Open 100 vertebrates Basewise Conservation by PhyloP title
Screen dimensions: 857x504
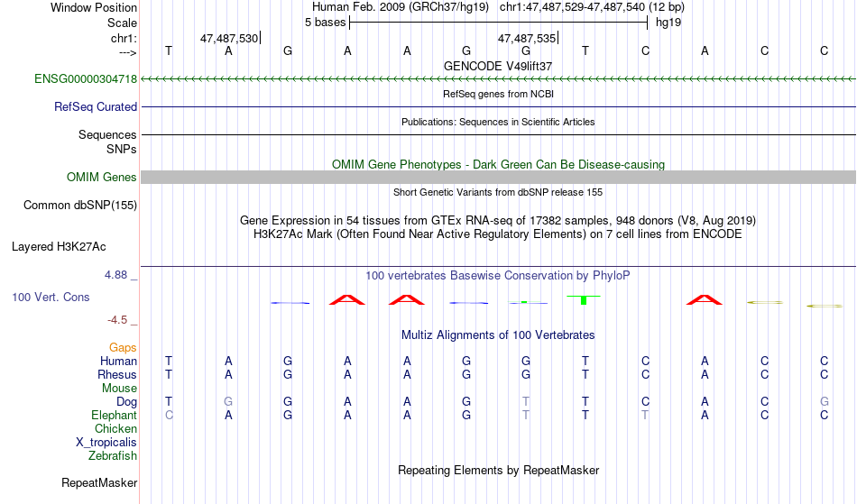[x=498, y=275]
